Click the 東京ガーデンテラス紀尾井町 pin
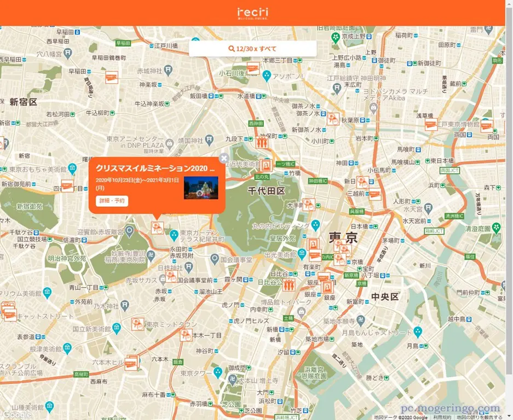 [x=174, y=235]
